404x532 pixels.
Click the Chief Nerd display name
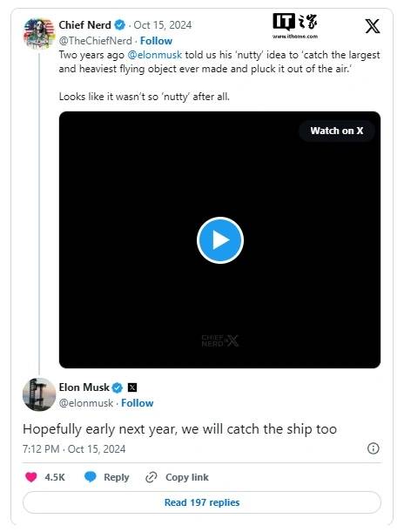point(84,24)
